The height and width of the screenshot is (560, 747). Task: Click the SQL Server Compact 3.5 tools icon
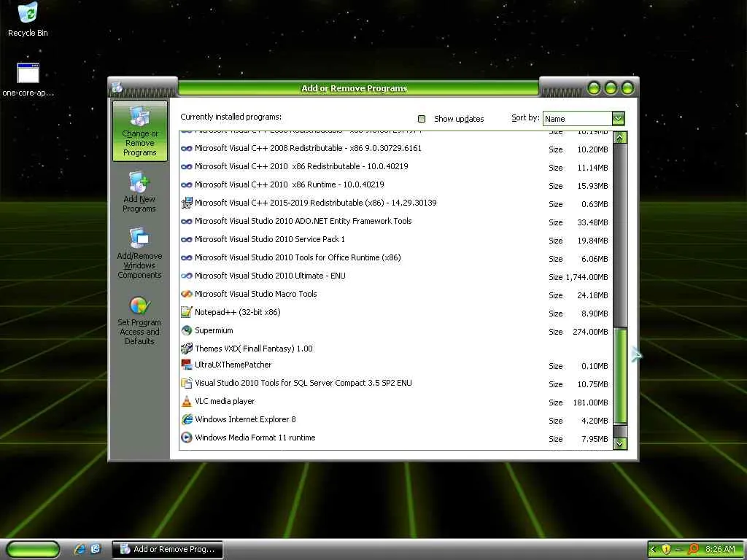(186, 384)
